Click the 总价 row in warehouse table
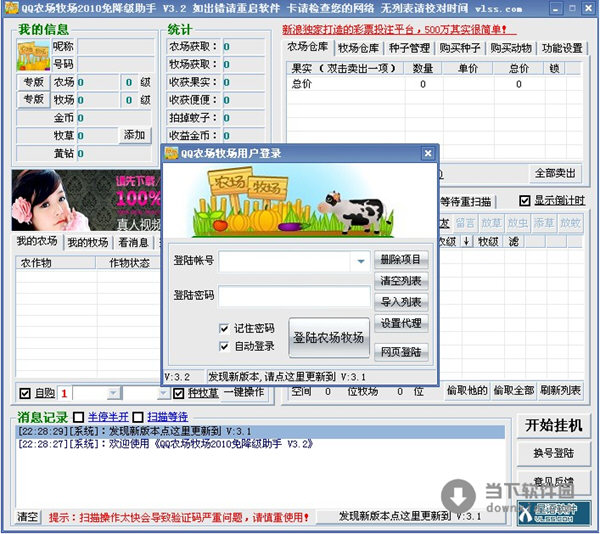 click(x=435, y=84)
